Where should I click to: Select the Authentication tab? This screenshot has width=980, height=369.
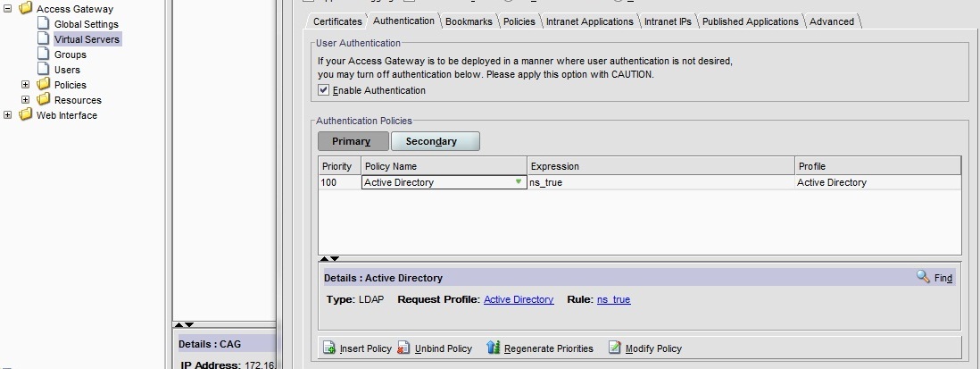(403, 21)
